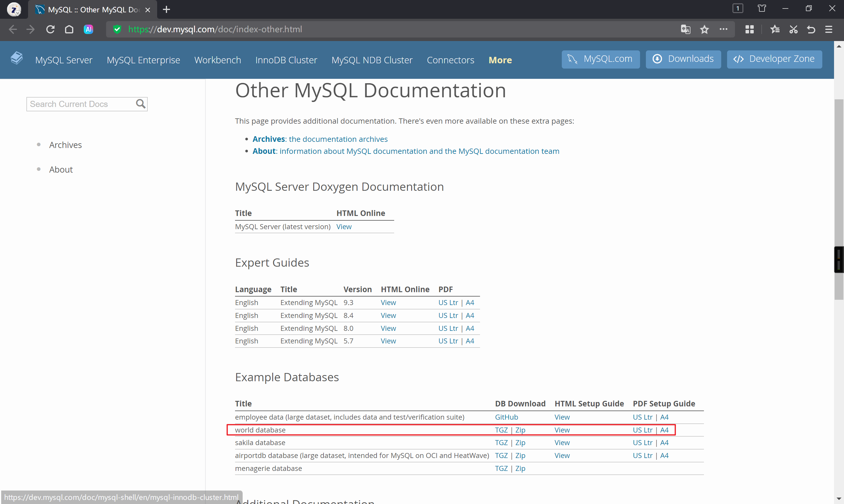Open About in the sidebar
844x504 pixels.
(61, 169)
